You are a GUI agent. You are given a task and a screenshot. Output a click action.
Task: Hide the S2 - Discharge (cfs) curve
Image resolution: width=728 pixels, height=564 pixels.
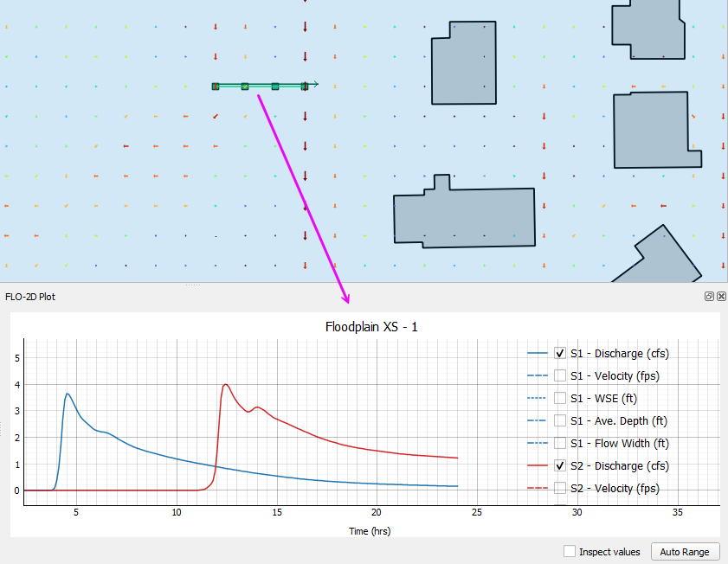[x=560, y=466]
